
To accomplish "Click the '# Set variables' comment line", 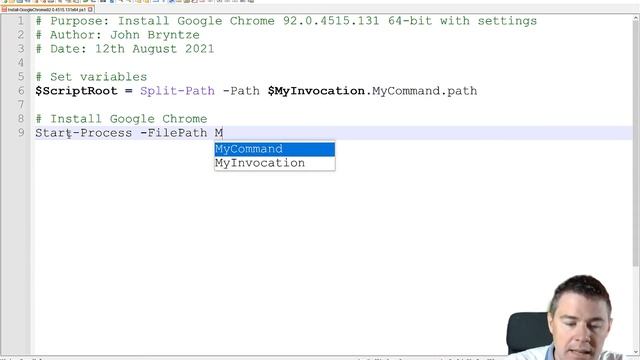I will [91, 77].
